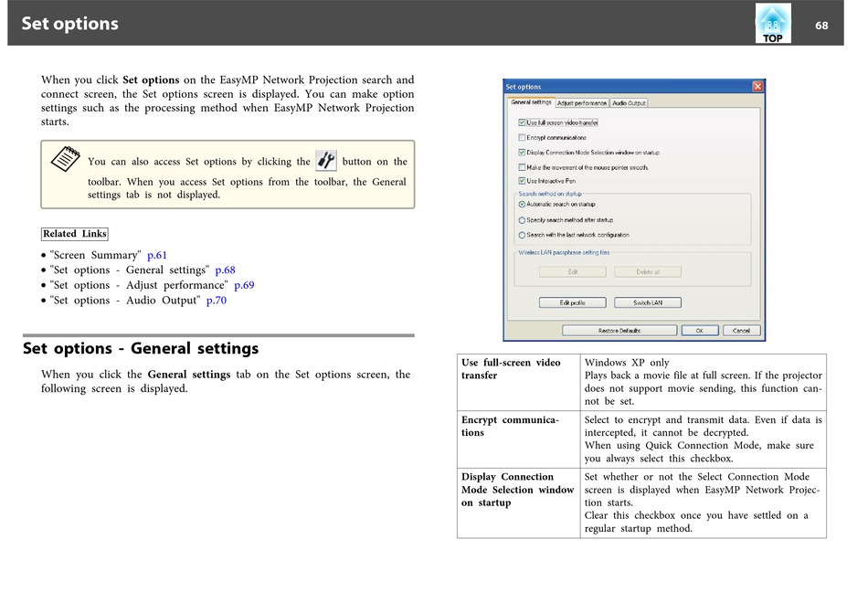Select Specify search method after startup option
The width and height of the screenshot is (868, 603).
(522, 220)
